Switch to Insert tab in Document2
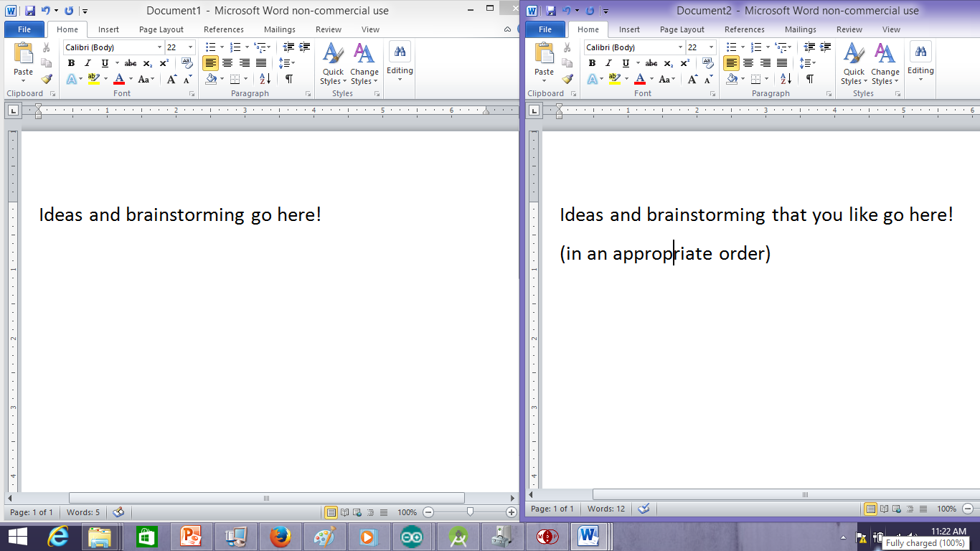 (x=629, y=29)
